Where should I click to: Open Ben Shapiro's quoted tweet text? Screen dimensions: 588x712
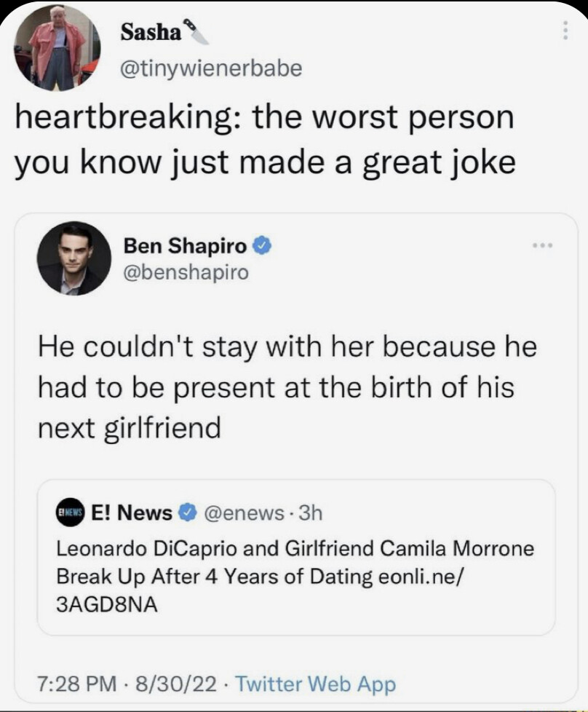pos(287,387)
